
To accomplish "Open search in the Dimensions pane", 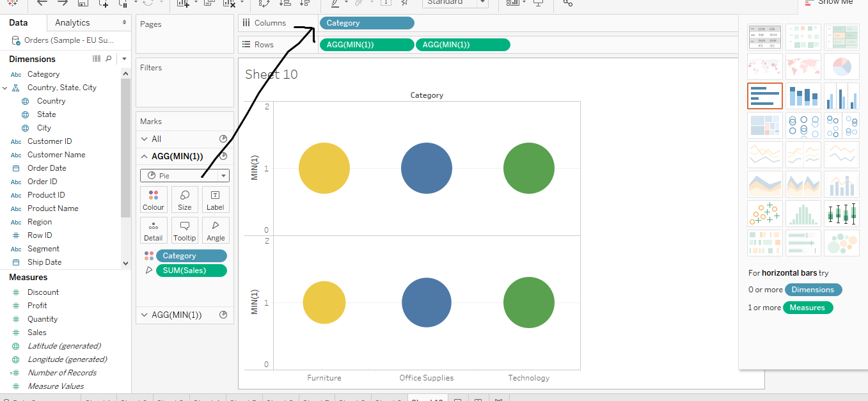I will [x=108, y=58].
